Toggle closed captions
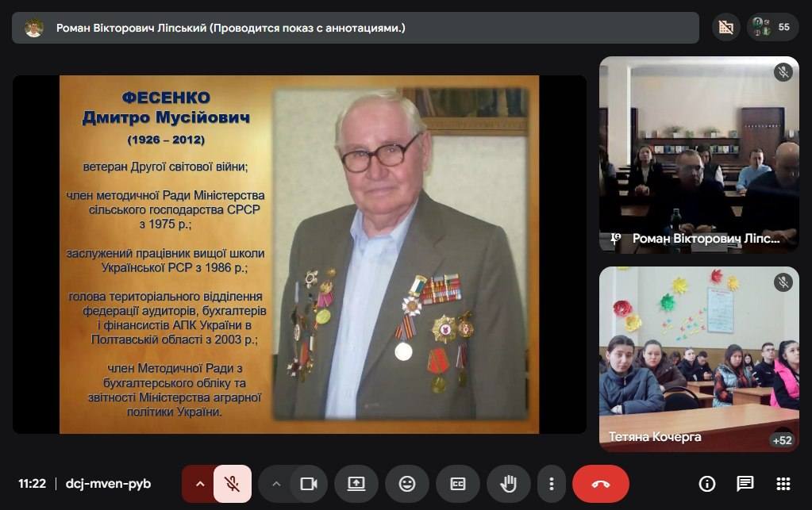Viewport: 812px width, 510px height. click(x=458, y=484)
